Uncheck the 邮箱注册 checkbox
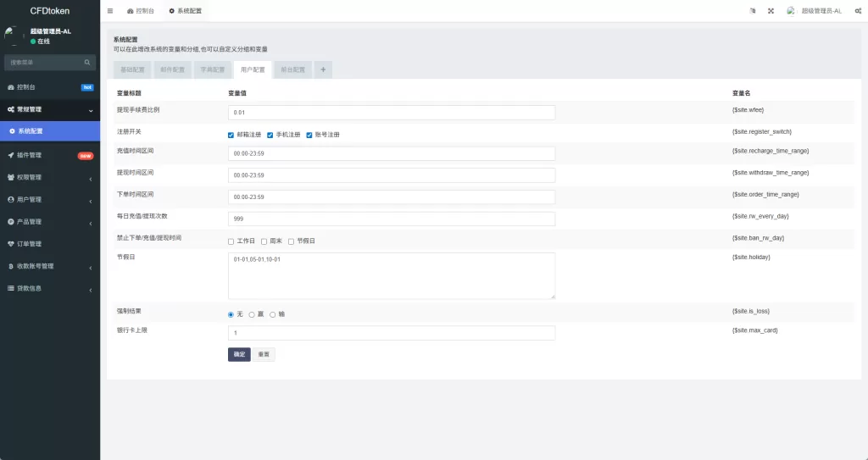868x460 pixels. (231, 135)
